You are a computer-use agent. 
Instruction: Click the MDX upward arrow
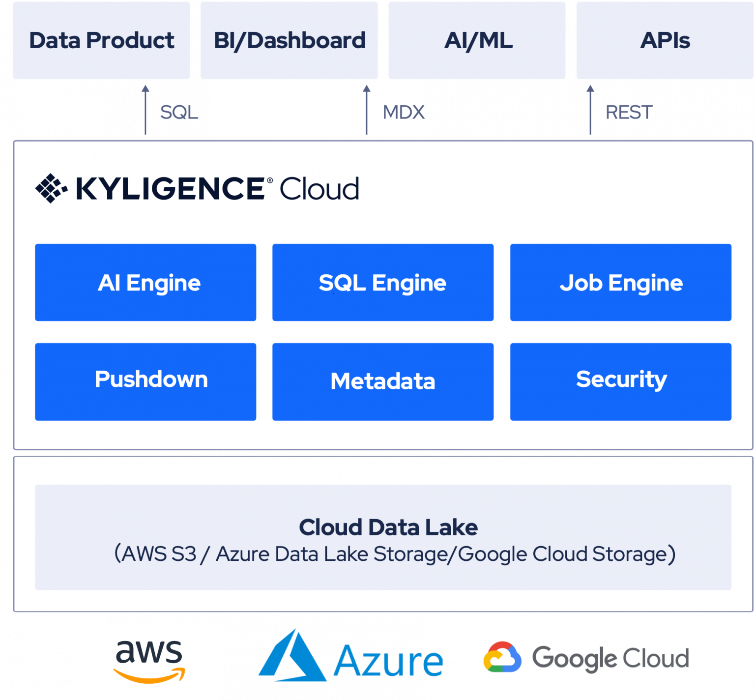(367, 109)
